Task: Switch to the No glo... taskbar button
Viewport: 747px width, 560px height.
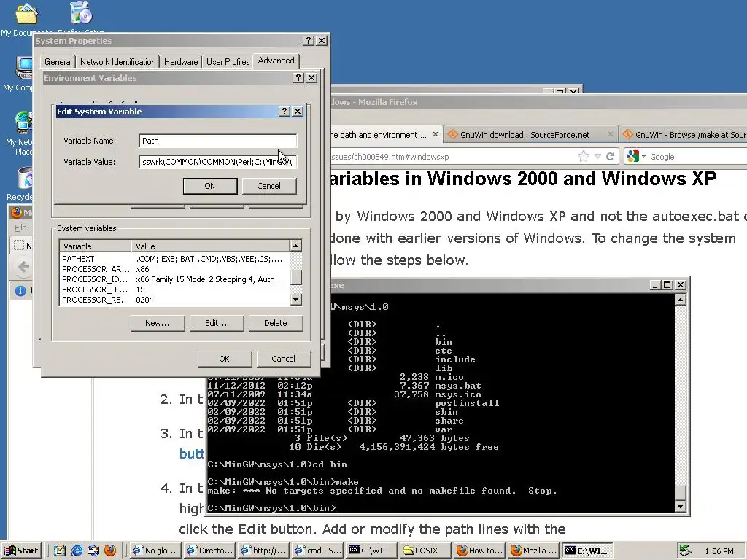Action: point(156,551)
